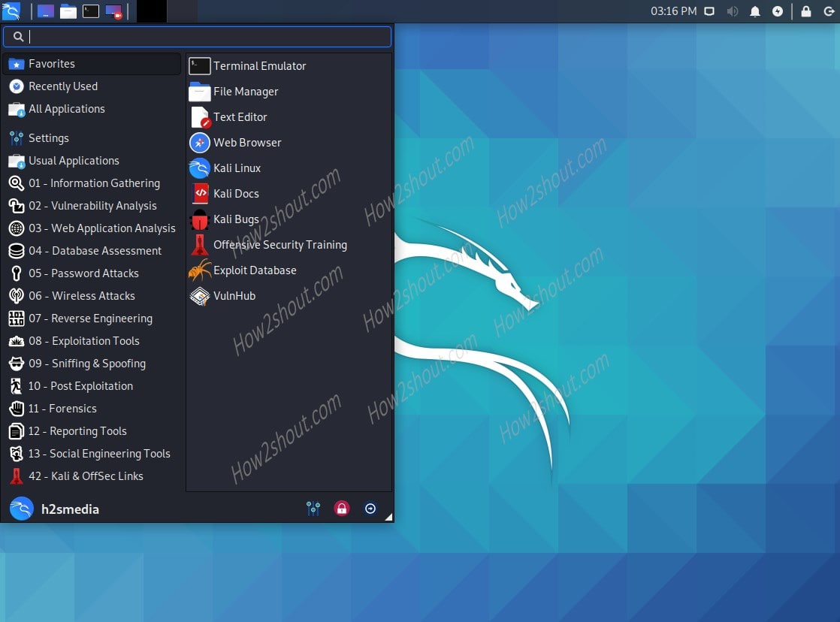
Task: Launch Offensive Security Training
Action: point(279,244)
